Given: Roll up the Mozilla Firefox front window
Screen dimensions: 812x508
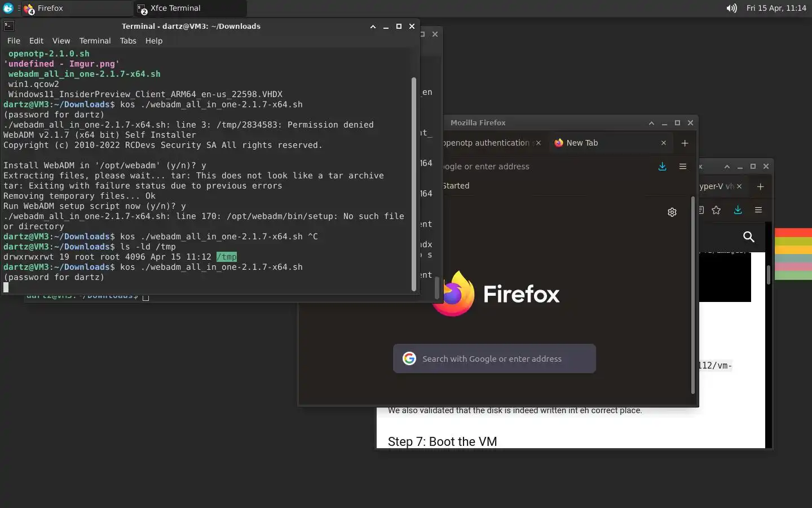Looking at the screenshot, I should click(651, 122).
